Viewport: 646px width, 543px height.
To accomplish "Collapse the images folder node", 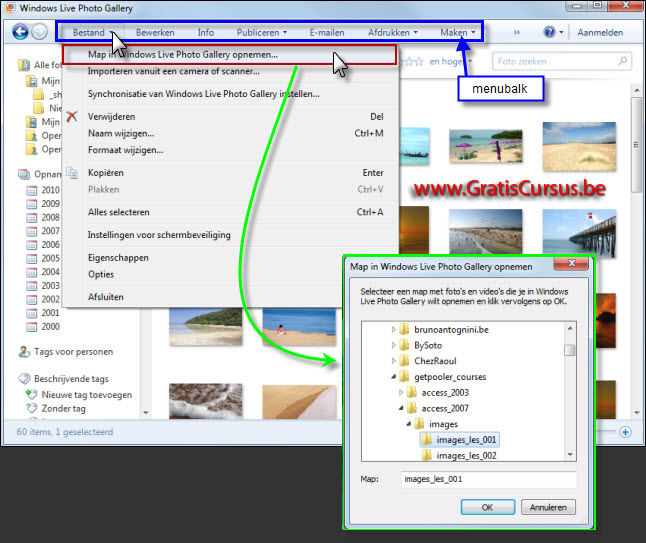I will pos(408,424).
